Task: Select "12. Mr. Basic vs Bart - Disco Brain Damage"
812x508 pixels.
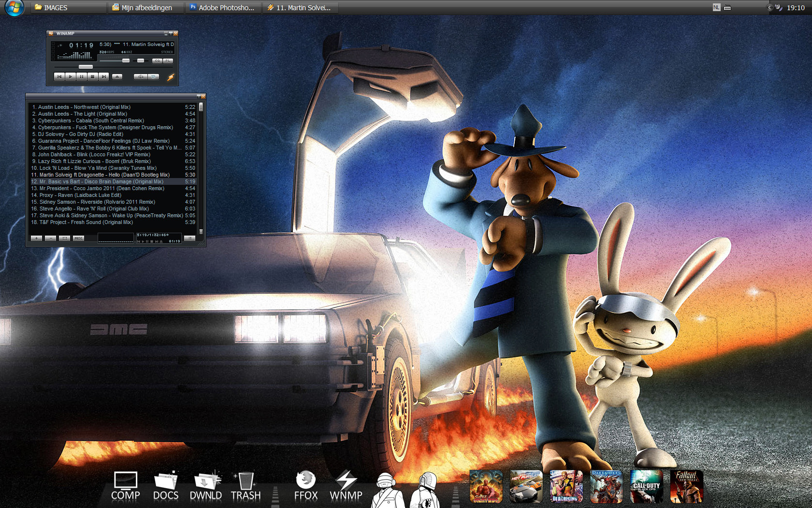Action: pos(114,181)
